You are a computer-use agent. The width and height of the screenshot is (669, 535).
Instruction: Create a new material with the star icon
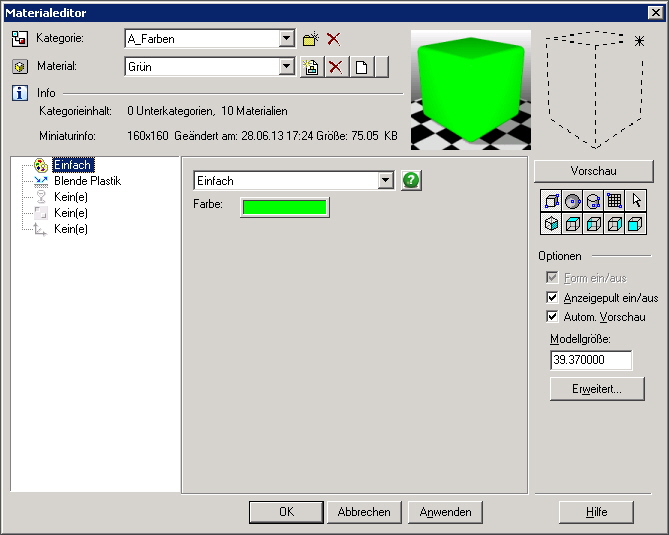[x=311, y=67]
